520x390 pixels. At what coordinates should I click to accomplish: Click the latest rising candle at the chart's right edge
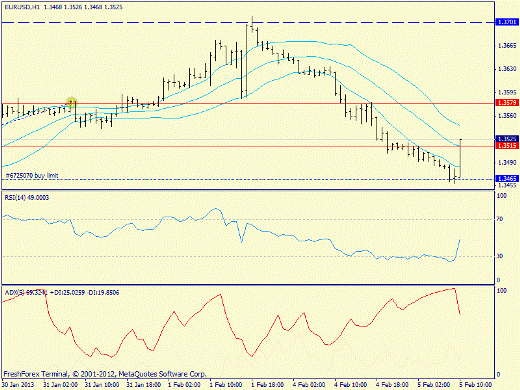click(460, 158)
